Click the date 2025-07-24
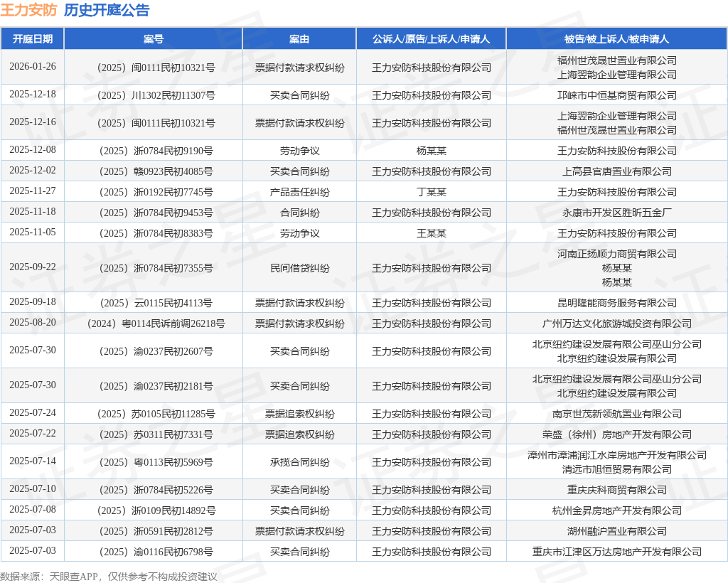 33,412
